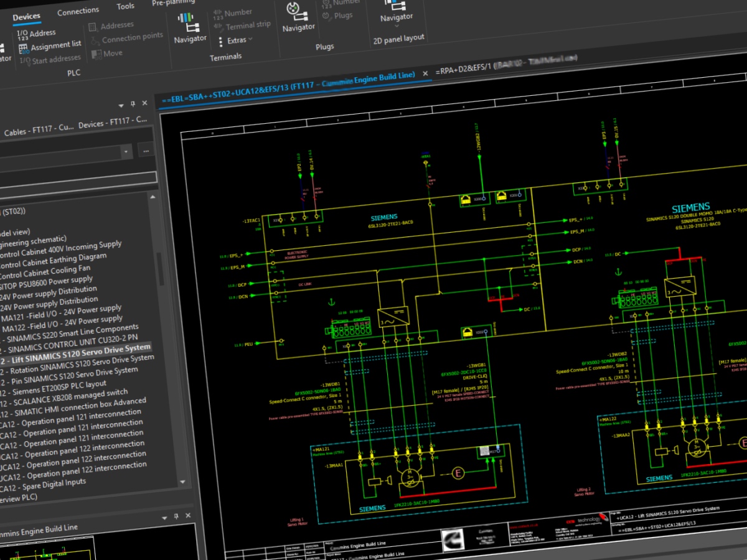Viewport: 747px width, 560px height.
Task: Close the page navigator panel
Action: point(144,103)
